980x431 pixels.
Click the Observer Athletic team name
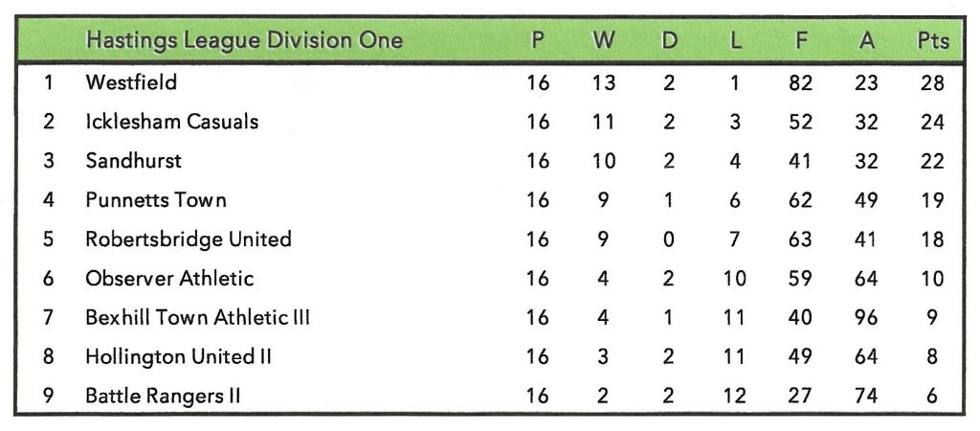[169, 279]
